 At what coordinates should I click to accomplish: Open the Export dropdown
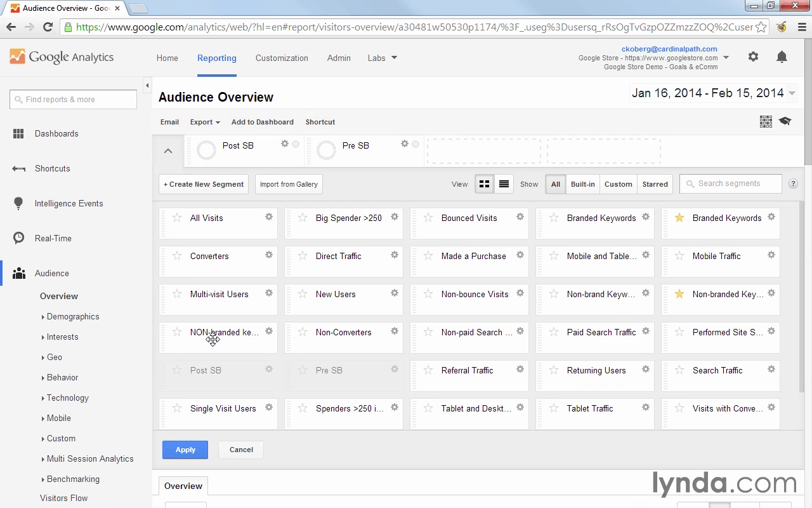(x=205, y=122)
